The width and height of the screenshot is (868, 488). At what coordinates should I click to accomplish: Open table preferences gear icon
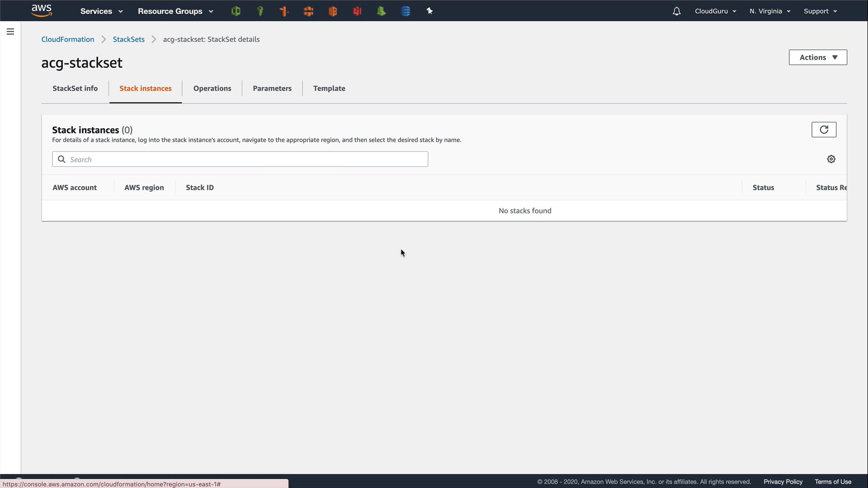tap(831, 159)
